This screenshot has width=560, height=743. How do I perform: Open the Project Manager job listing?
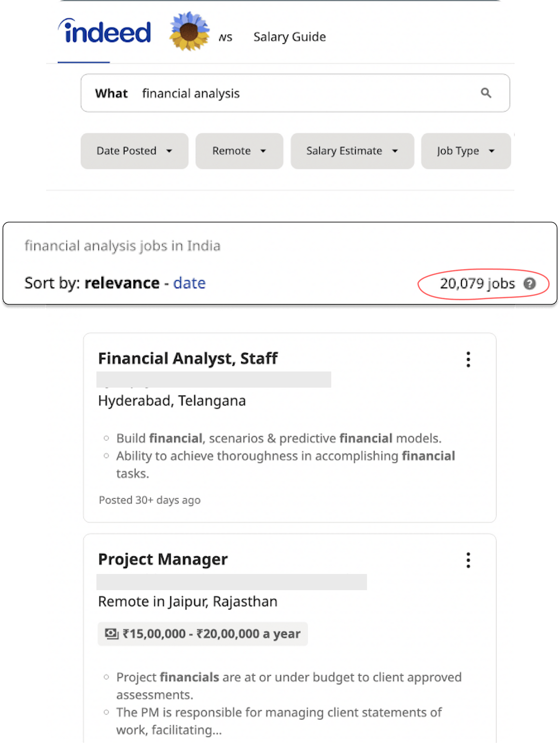click(x=162, y=559)
